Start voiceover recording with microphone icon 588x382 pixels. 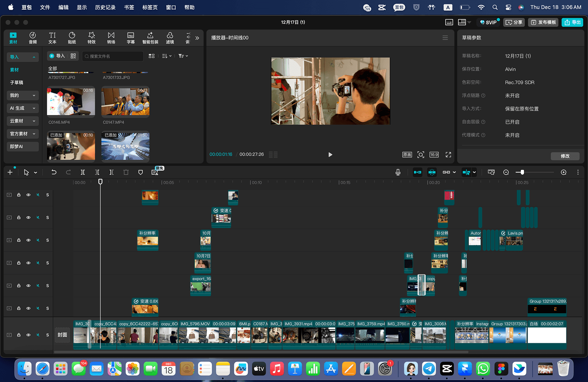point(398,172)
